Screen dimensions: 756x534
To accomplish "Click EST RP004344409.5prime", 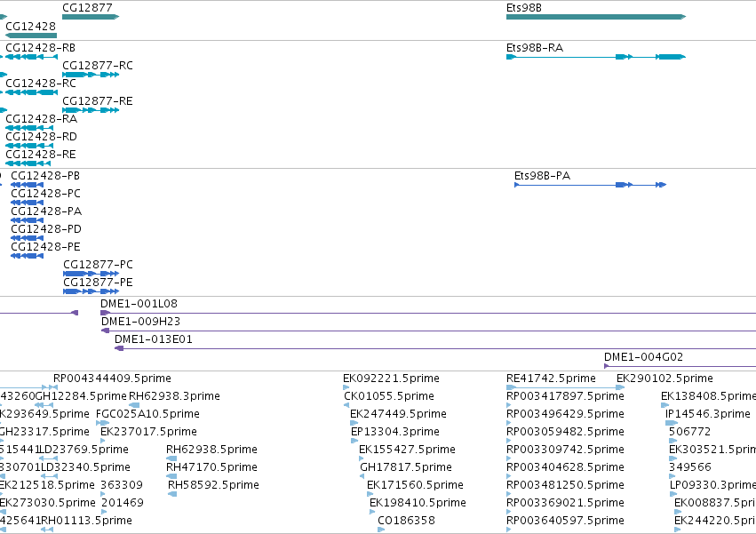I will point(112,379).
